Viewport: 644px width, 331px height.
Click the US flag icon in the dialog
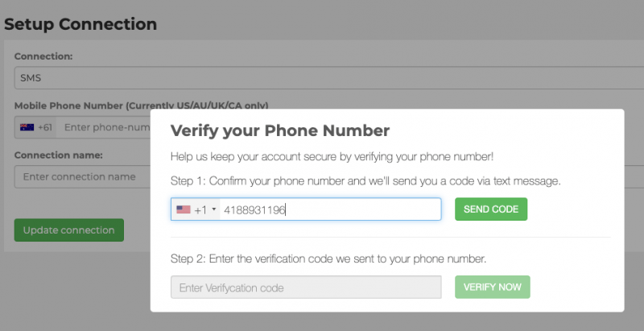click(183, 209)
